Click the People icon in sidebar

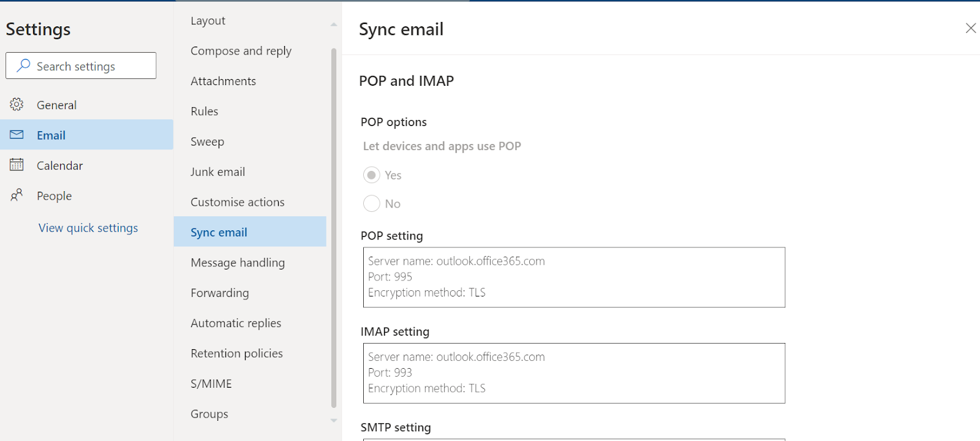tap(17, 195)
